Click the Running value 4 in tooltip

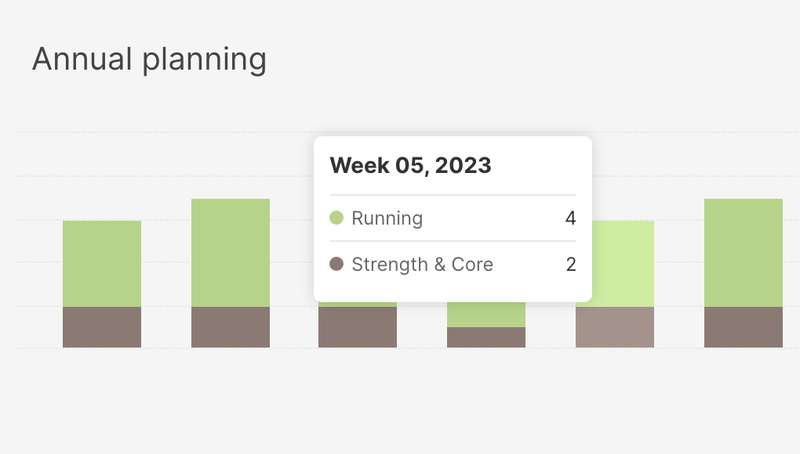tap(570, 218)
